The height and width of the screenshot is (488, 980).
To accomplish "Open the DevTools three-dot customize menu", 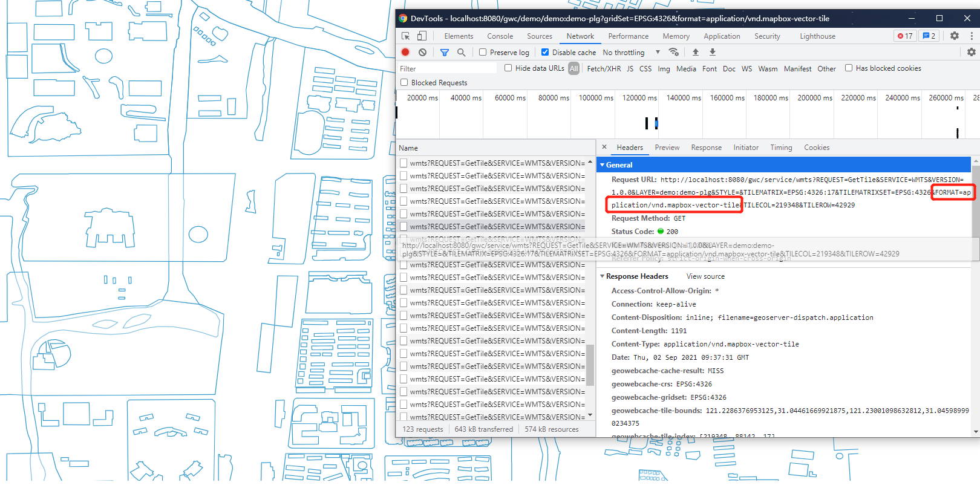I will (972, 36).
